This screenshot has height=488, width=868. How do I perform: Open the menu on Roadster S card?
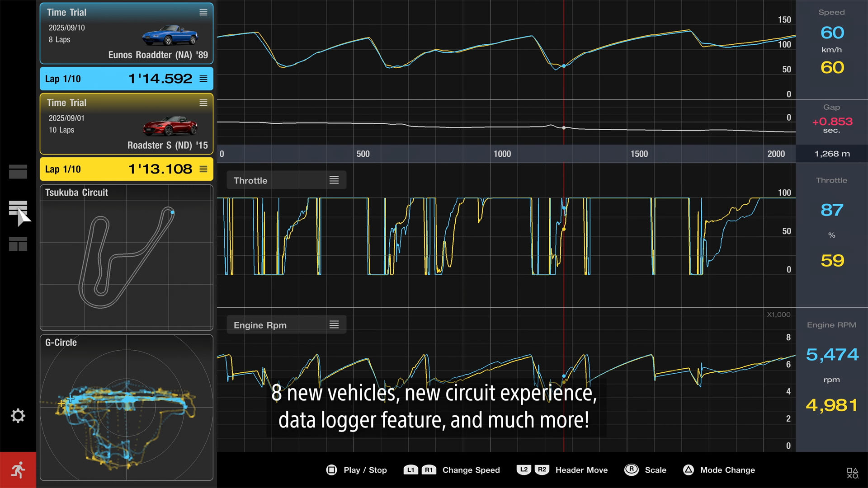click(x=203, y=103)
